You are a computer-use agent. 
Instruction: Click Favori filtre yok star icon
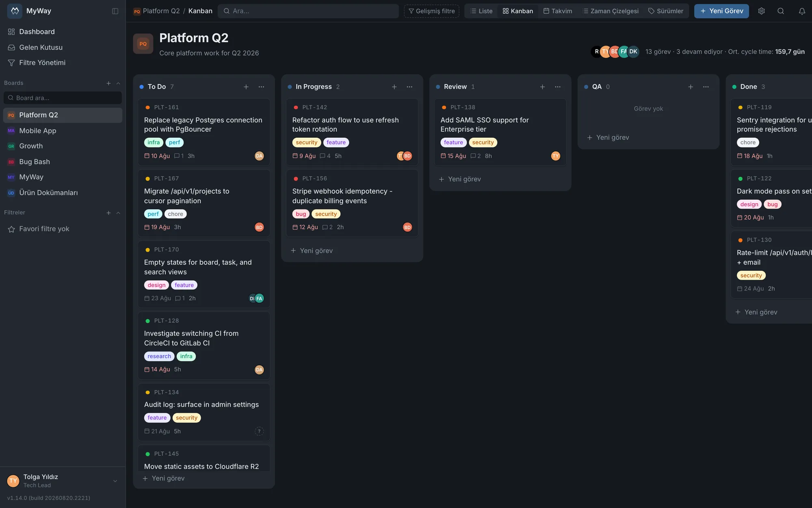pos(11,229)
